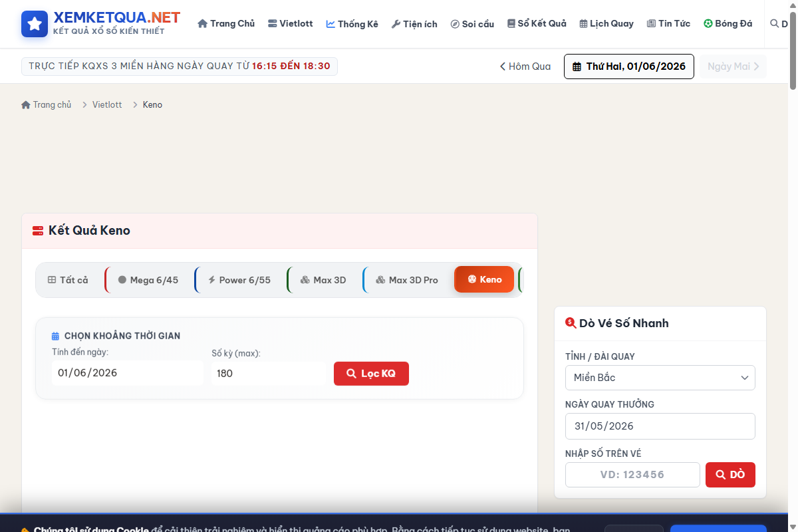This screenshot has width=798, height=532.
Task: Click the Dò Vé Số Nhanh icon
Action: (x=571, y=323)
